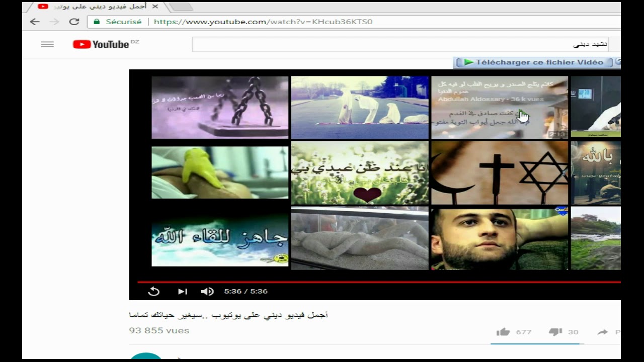The width and height of the screenshot is (644, 362).
Task: Open the YouTube hamburger guide menu
Action: (x=47, y=44)
